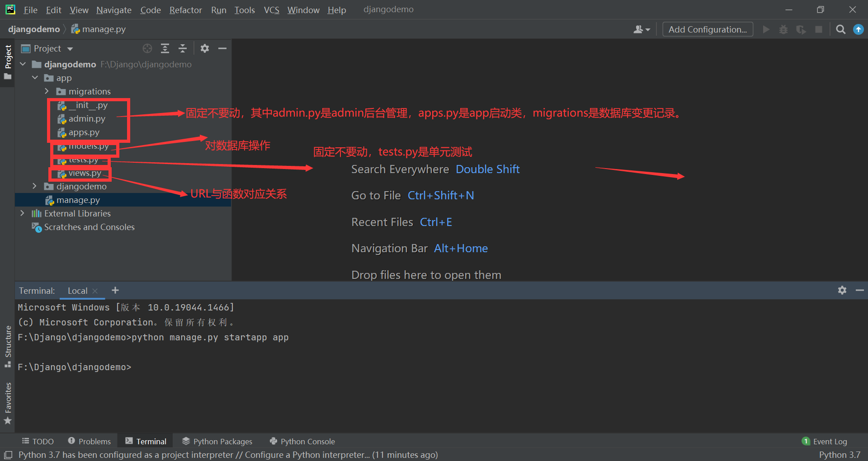Select admin.py in project tree
This screenshot has width=868, height=461.
tap(81, 118)
